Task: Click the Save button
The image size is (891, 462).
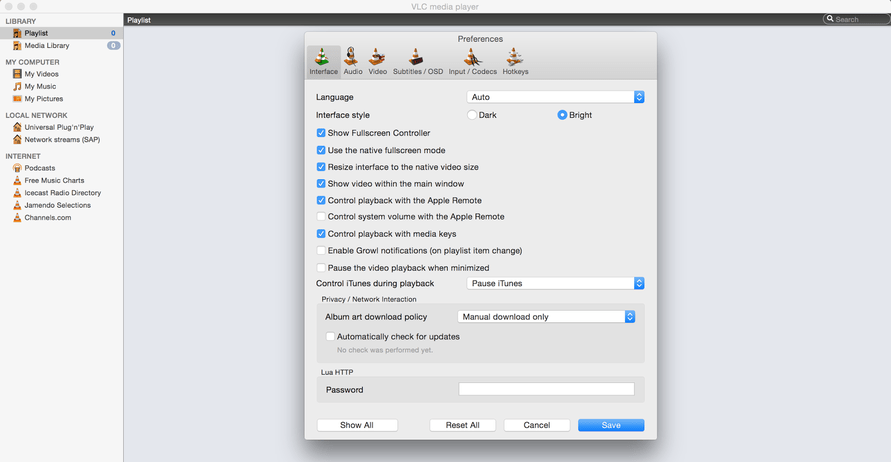Action: coord(611,425)
